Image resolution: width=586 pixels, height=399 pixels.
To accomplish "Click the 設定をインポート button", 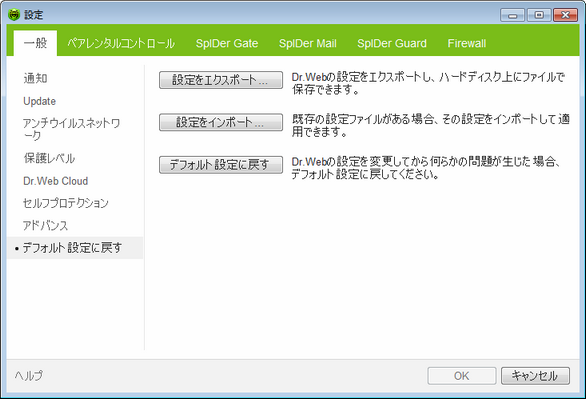I will (x=221, y=123).
